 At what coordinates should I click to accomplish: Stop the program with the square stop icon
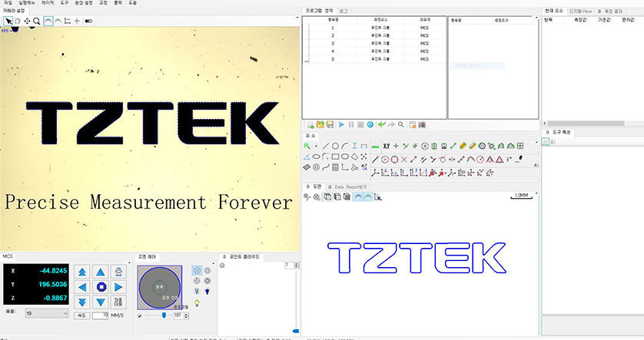tap(360, 124)
